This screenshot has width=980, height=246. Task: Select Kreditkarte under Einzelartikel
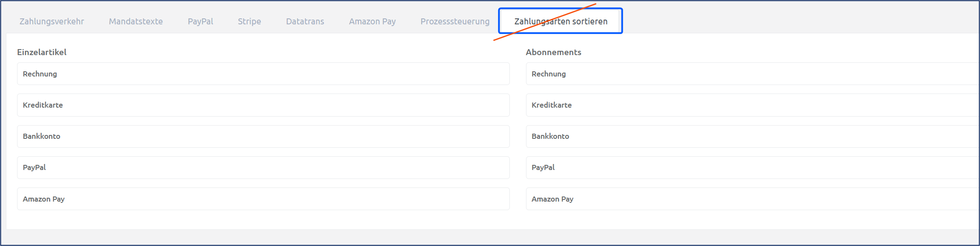click(x=263, y=105)
